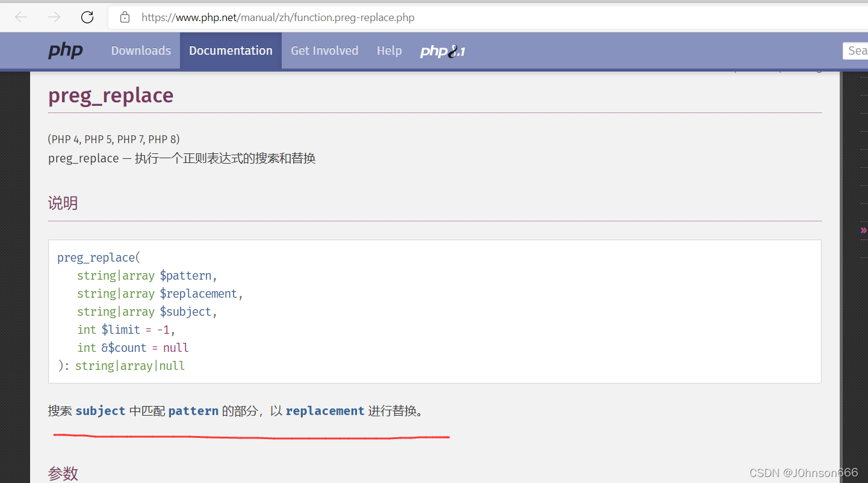Viewport: 868px width, 483px height.
Task: Click the lock site-info icon
Action: (x=125, y=17)
